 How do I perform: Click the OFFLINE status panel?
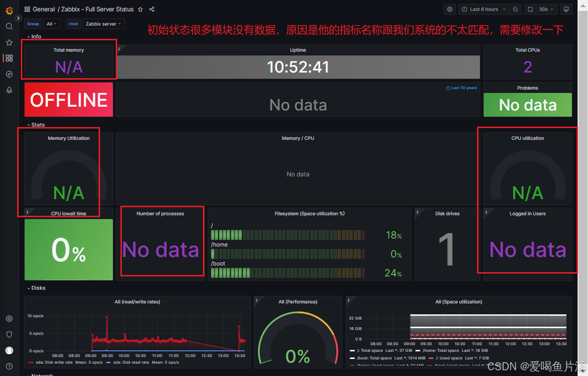pyautogui.click(x=69, y=100)
